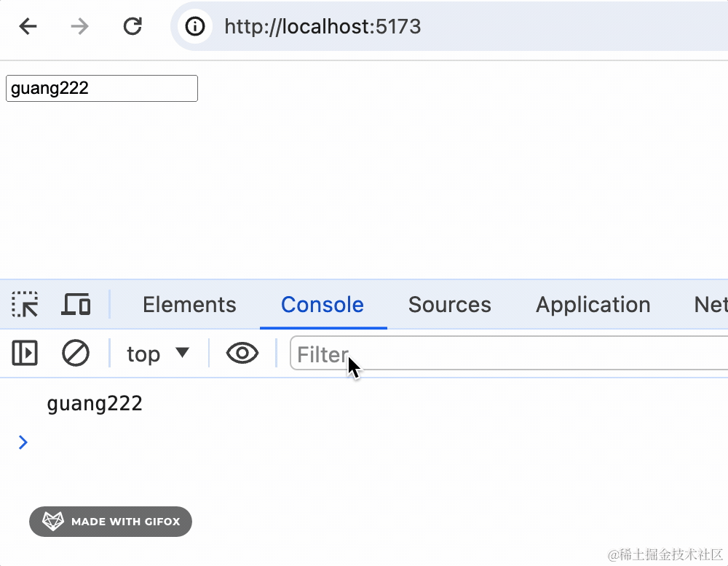Open the Application tab
The image size is (728, 566).
point(593,304)
